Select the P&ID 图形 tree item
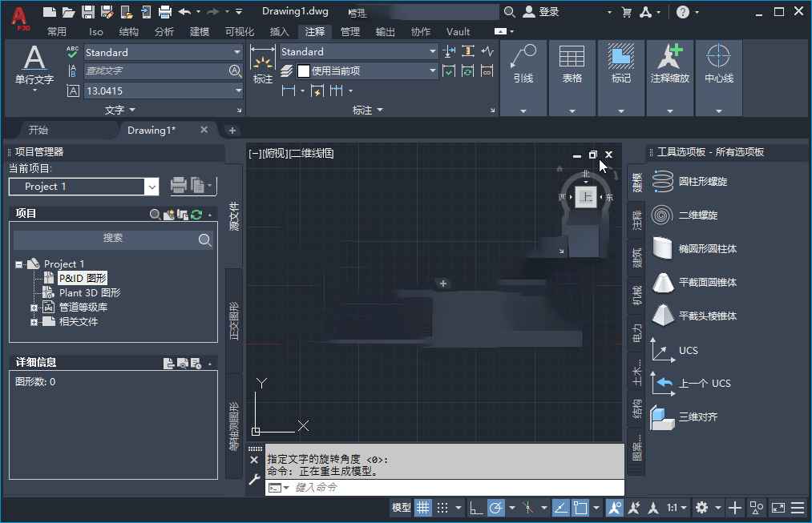 (x=83, y=278)
